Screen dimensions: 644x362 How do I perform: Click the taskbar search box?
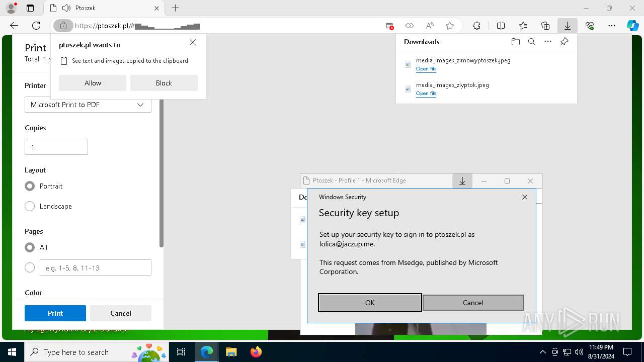pos(97,352)
